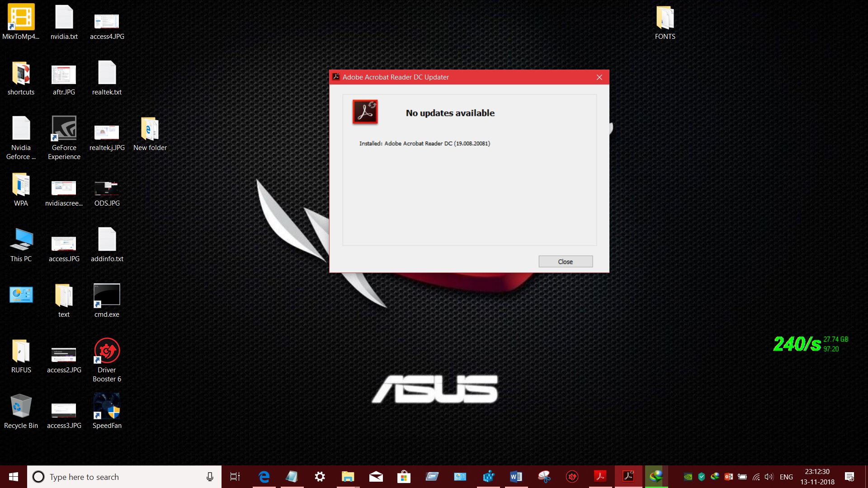Open the Wi-Fi network tray icon
Screen dimensions: 868x488
pos(756,477)
